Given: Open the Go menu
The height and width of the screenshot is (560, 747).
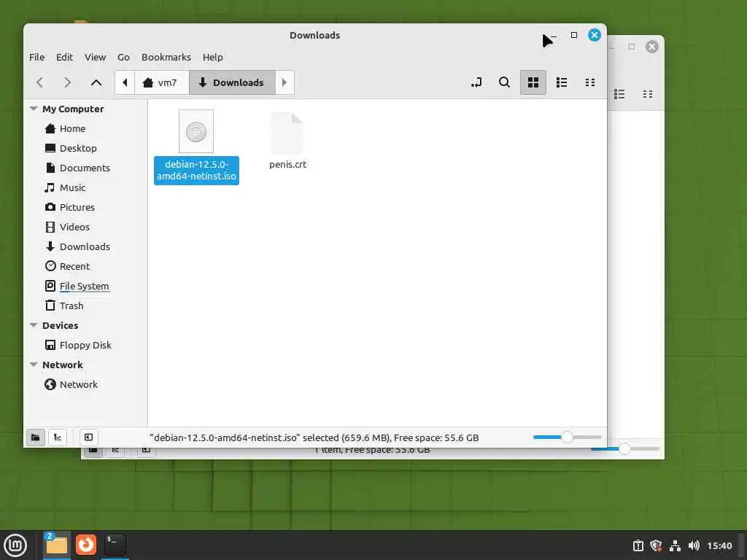Looking at the screenshot, I should point(123,57).
